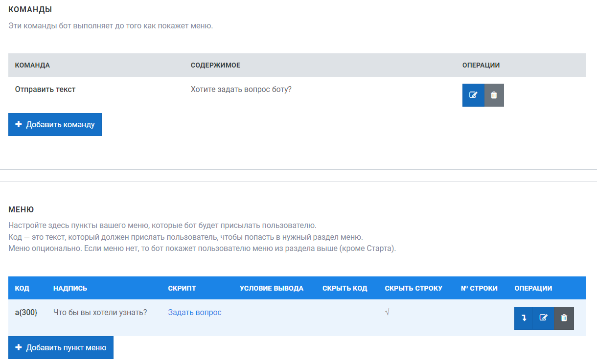The image size is (597, 364).
Task: Edit the a{300} menu item
Action: click(x=543, y=318)
